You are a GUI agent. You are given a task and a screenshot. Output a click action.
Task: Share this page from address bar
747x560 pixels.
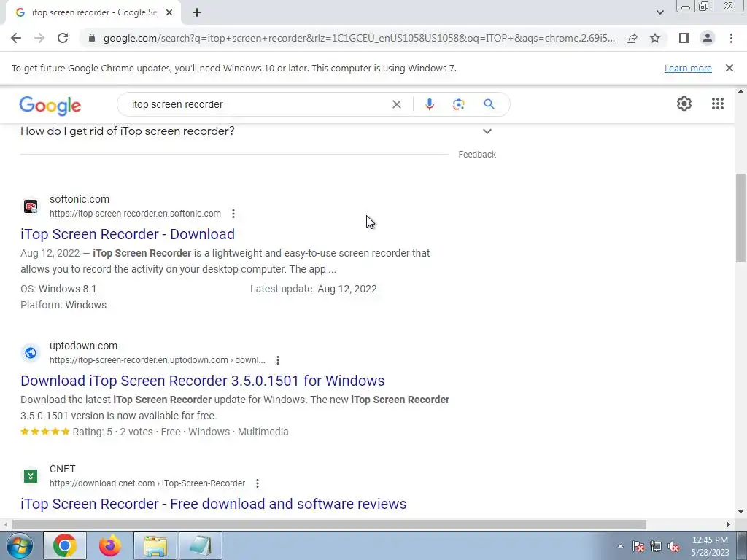[x=632, y=38]
